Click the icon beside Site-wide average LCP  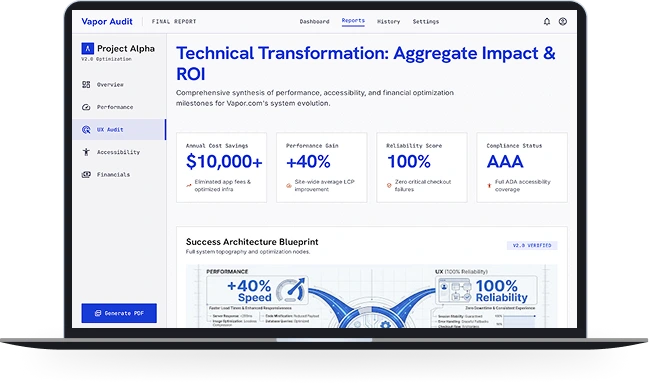click(289, 185)
